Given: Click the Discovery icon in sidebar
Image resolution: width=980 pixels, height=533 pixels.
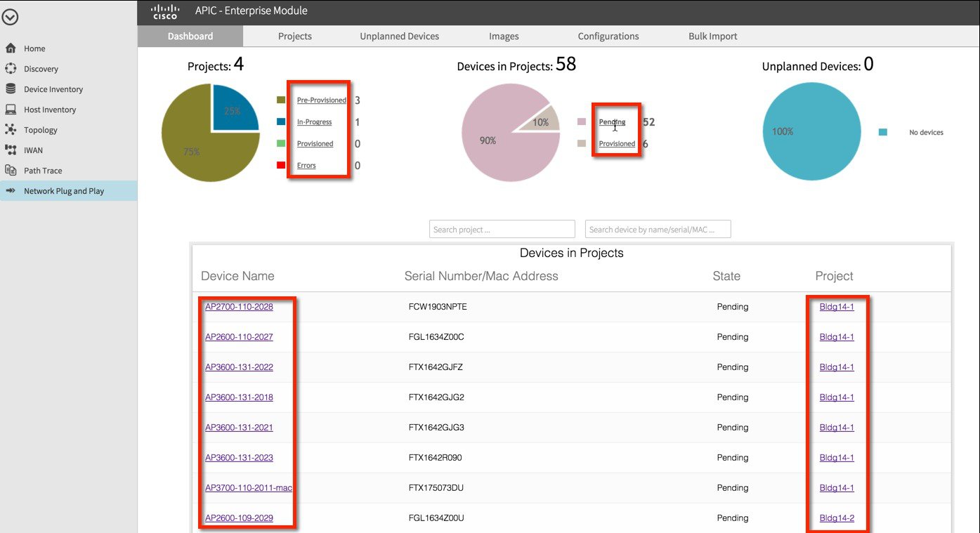Looking at the screenshot, I should 11,69.
